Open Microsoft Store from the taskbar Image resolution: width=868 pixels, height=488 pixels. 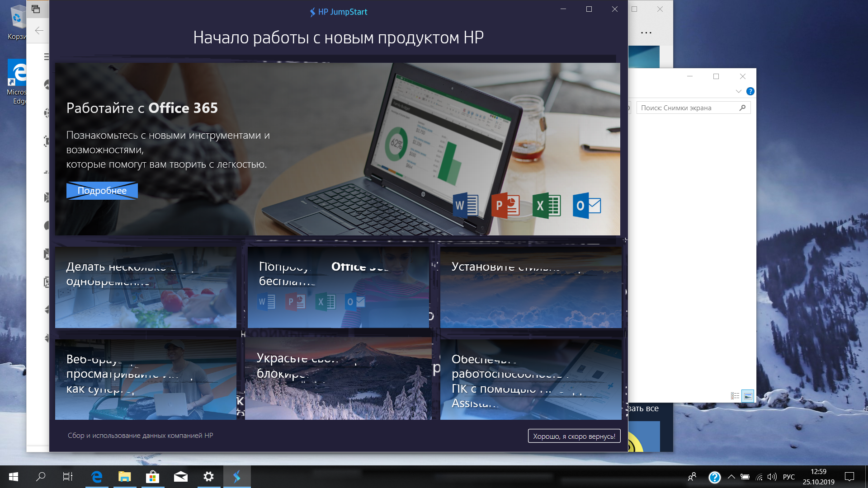[x=153, y=477]
